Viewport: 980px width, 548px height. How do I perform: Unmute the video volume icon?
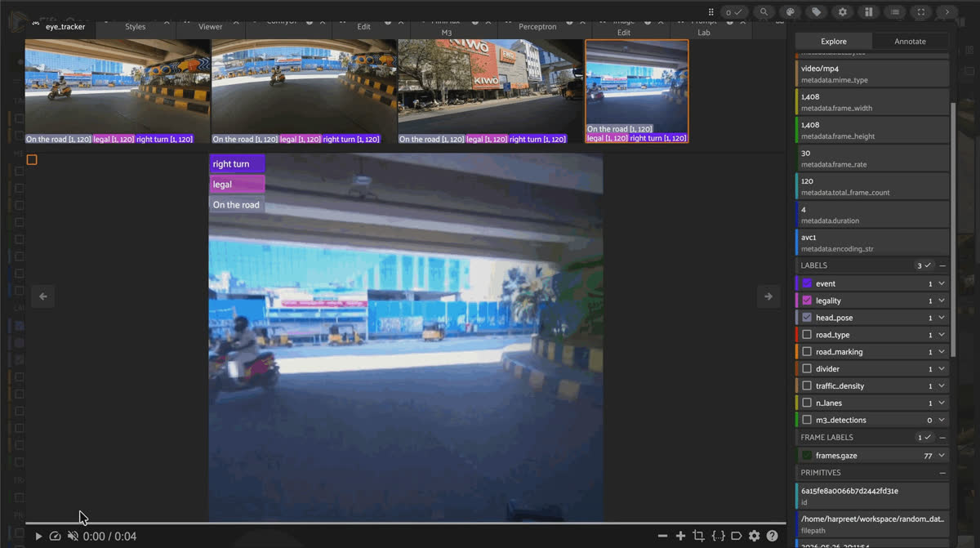tap(73, 537)
